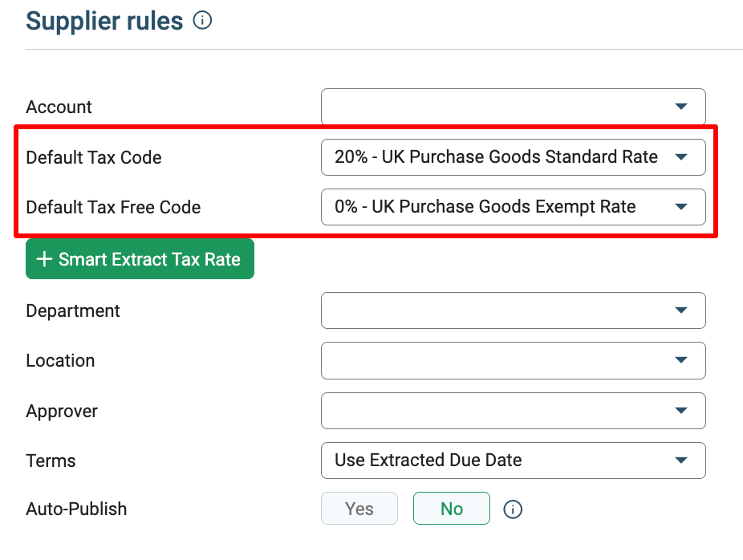Expand the Approver dropdown arrow
Viewport: 743px width, 560px height.
click(681, 410)
